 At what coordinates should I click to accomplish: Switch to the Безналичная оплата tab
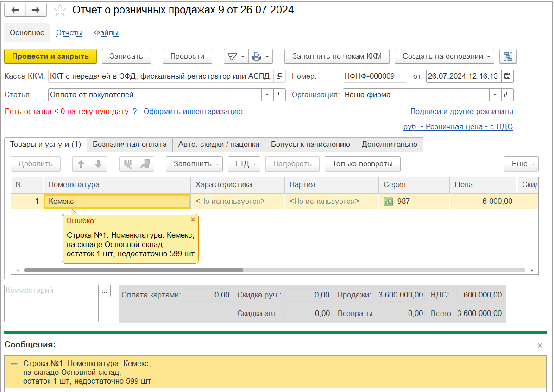(x=130, y=144)
